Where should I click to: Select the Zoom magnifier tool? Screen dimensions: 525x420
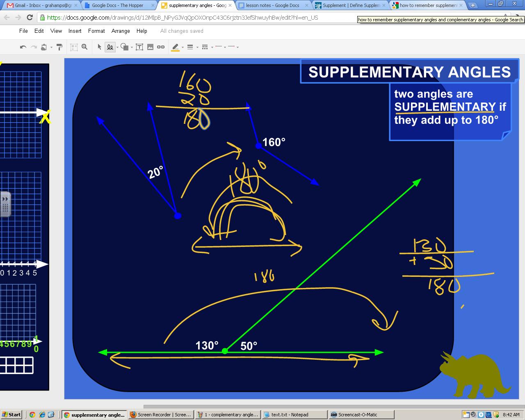point(84,47)
